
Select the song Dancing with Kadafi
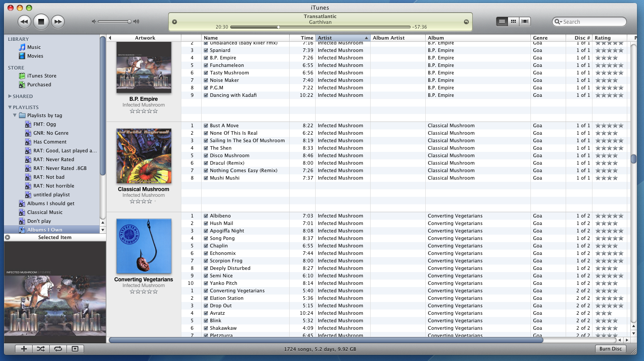click(x=233, y=95)
